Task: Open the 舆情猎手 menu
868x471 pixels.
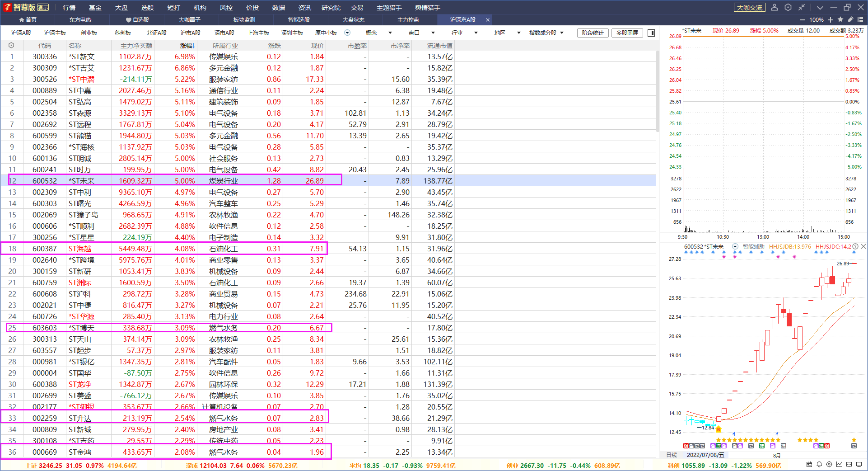Action: tap(428, 8)
